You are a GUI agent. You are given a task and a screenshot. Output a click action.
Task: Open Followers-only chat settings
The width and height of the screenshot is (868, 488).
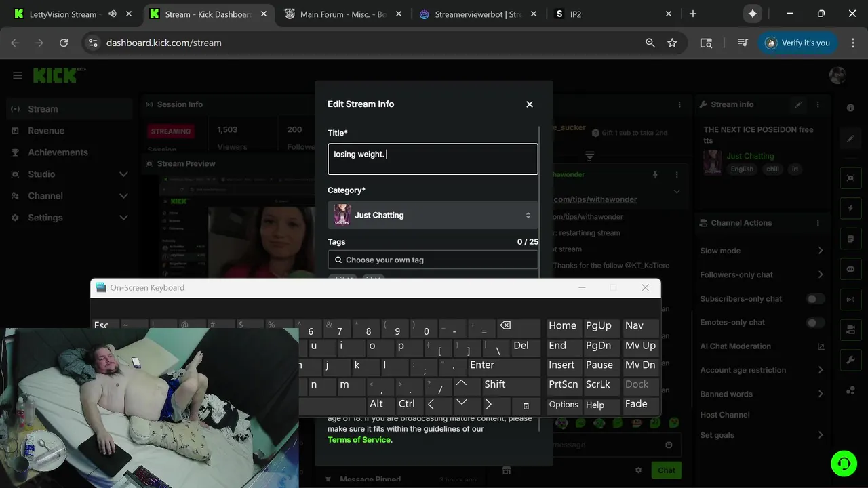point(762,274)
